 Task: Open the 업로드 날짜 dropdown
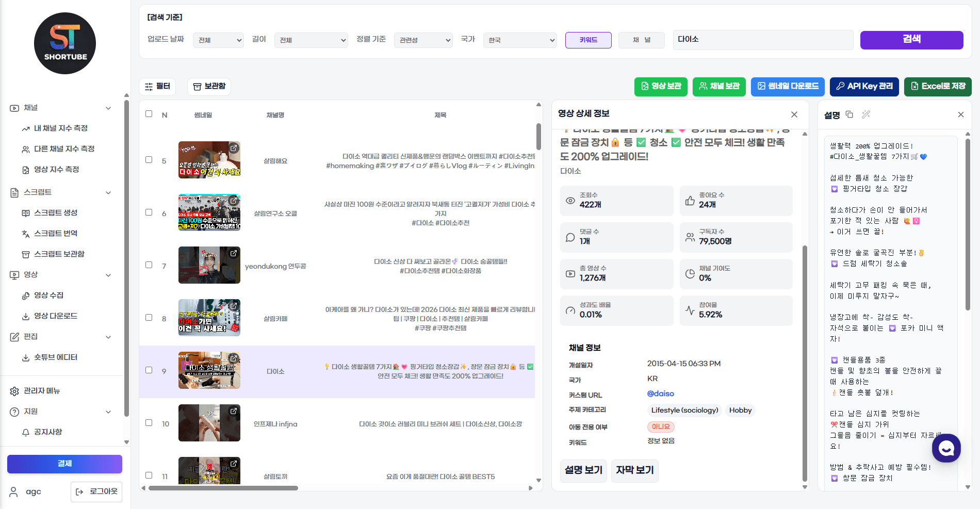point(218,40)
